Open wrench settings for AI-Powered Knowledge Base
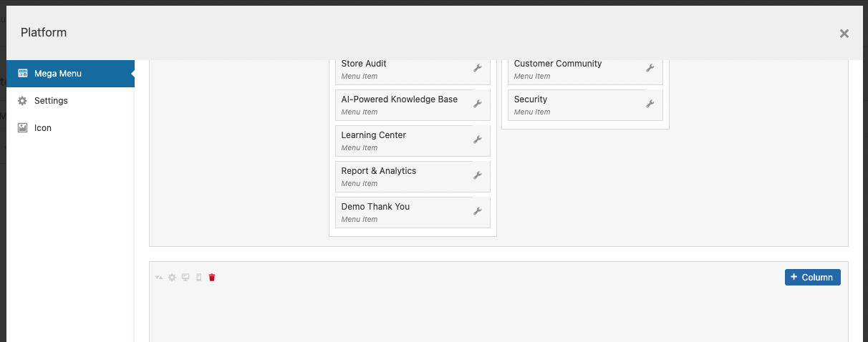Image resolution: width=868 pixels, height=342 pixels. (478, 104)
